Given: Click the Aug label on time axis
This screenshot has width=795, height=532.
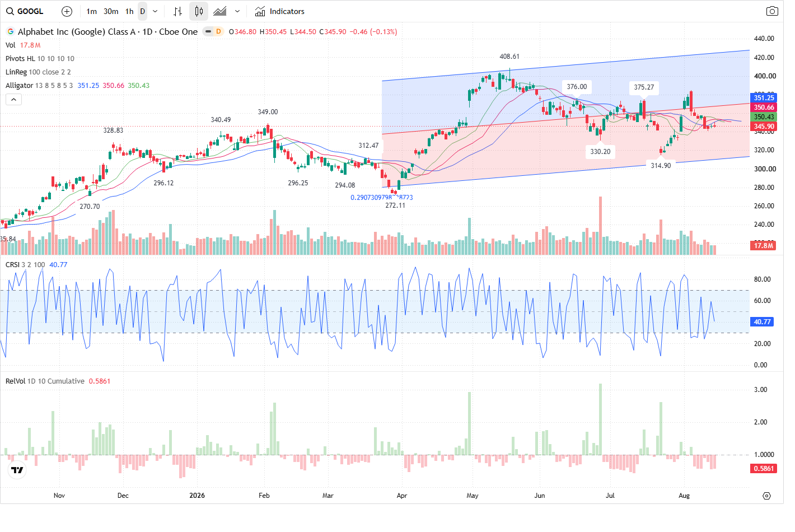Looking at the screenshot, I should coord(684,496).
